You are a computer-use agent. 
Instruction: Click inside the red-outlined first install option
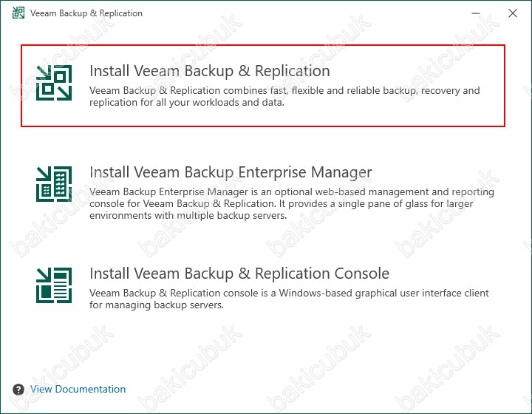click(x=263, y=86)
